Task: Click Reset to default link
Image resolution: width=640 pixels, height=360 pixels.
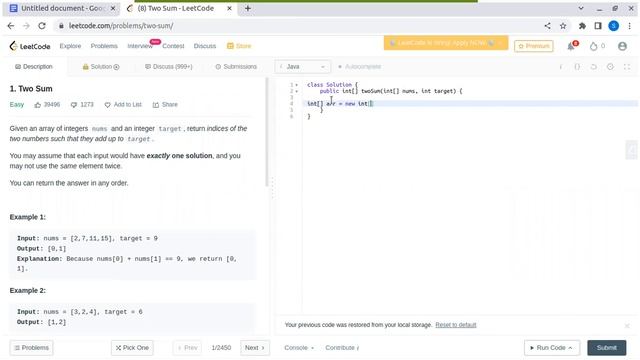Action: (x=456, y=325)
